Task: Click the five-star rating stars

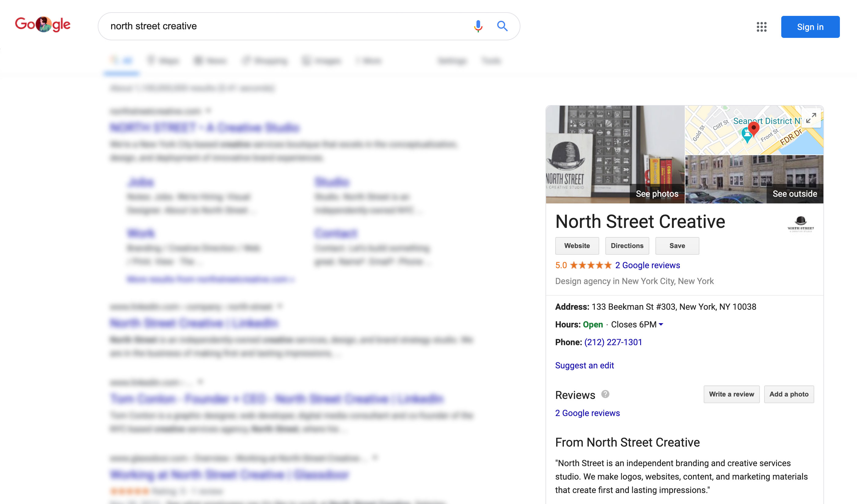Action: pyautogui.click(x=591, y=265)
